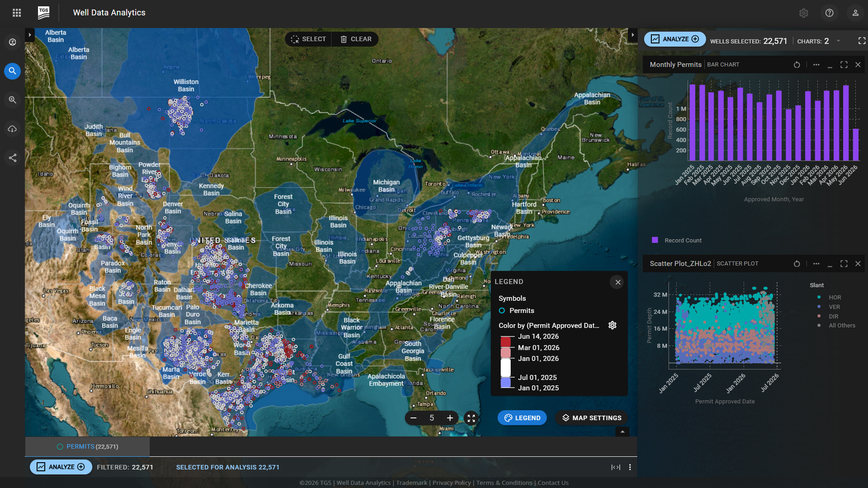Zoom out the map
This screenshot has width=868, height=488.
413,418
